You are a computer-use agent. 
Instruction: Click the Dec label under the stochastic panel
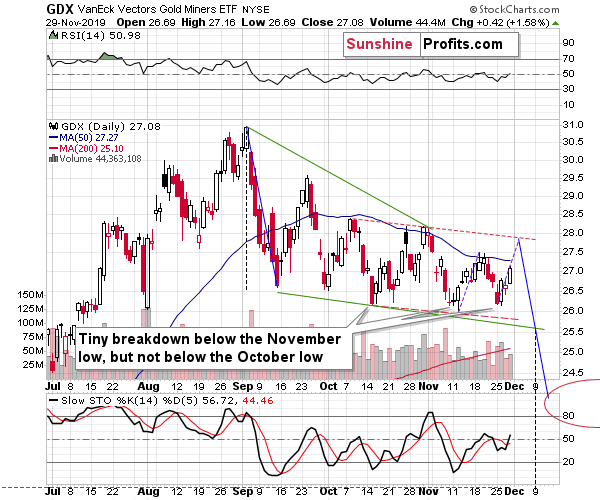point(514,491)
